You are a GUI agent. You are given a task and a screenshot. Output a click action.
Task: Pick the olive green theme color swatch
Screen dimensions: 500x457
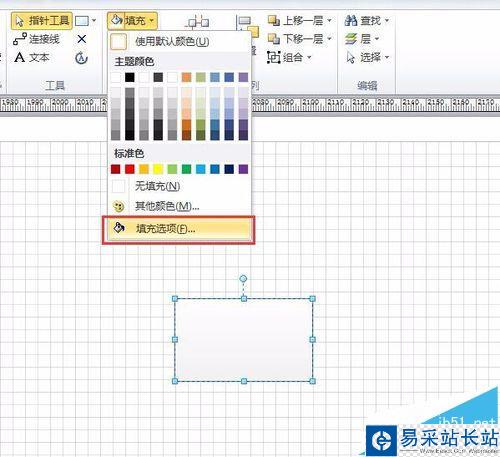(x=201, y=77)
